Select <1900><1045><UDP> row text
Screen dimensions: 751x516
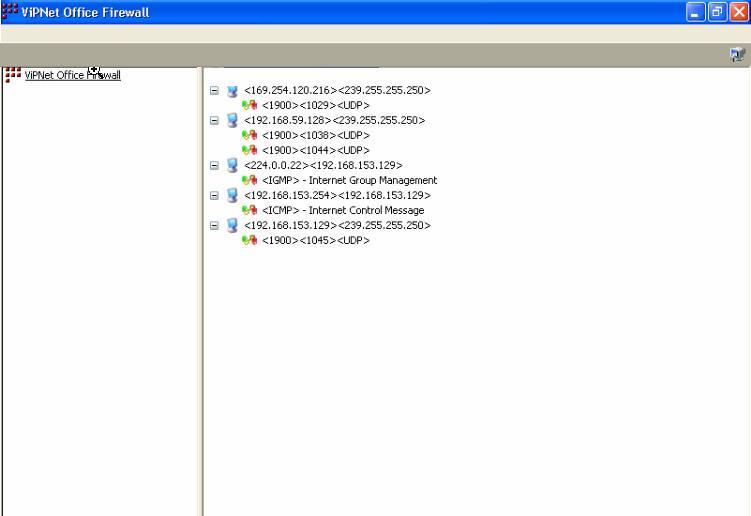coord(316,240)
